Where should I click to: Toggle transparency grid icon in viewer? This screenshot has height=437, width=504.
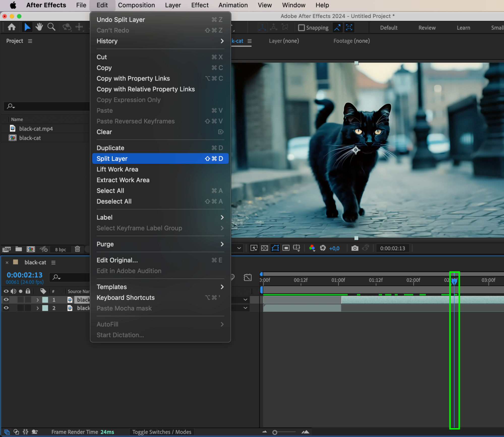(x=264, y=248)
